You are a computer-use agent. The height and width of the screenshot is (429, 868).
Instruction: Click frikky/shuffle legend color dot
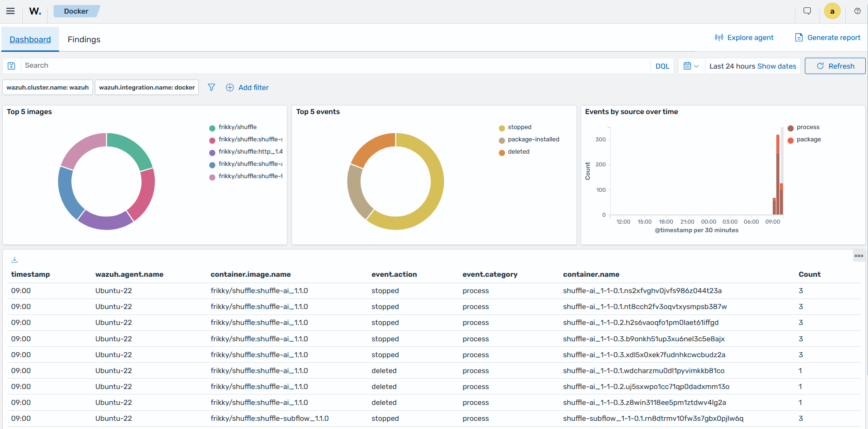(x=212, y=128)
